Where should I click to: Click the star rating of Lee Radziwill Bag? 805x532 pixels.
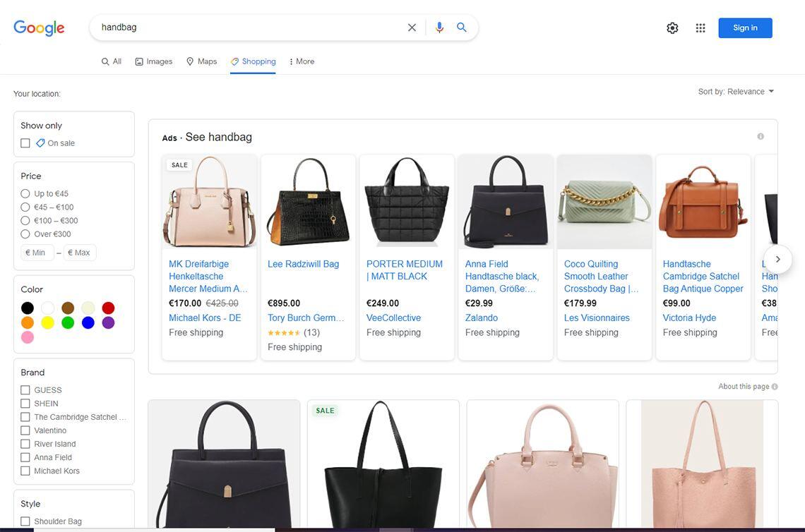point(284,333)
